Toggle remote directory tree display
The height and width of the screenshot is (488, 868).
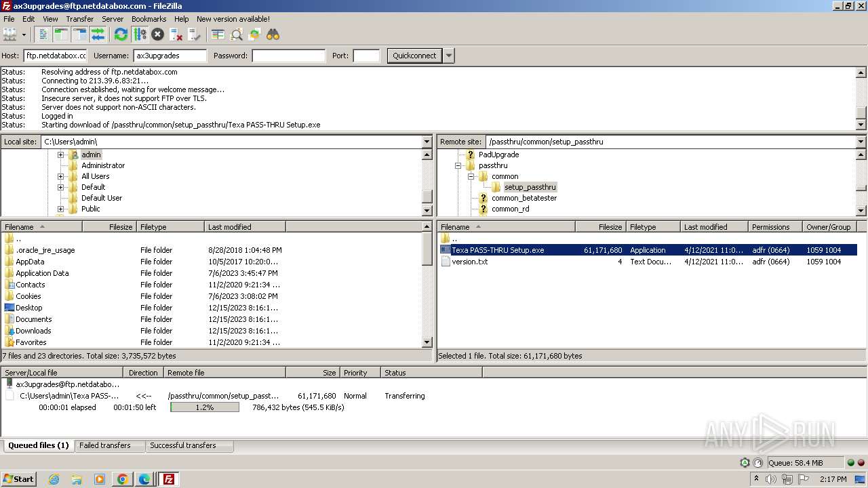80,35
